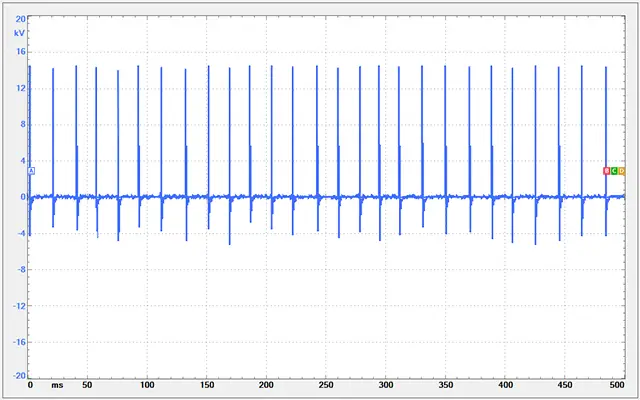
Task: Click the 20 kV axis value
Action: tap(21, 19)
